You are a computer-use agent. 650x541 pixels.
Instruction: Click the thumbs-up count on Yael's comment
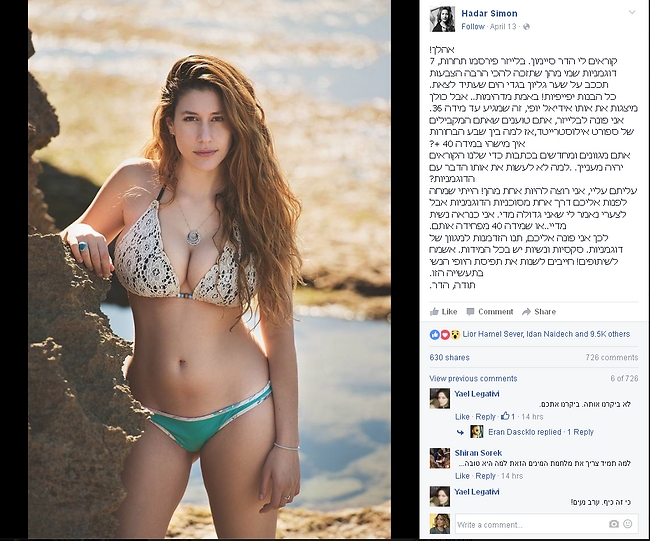(x=508, y=416)
